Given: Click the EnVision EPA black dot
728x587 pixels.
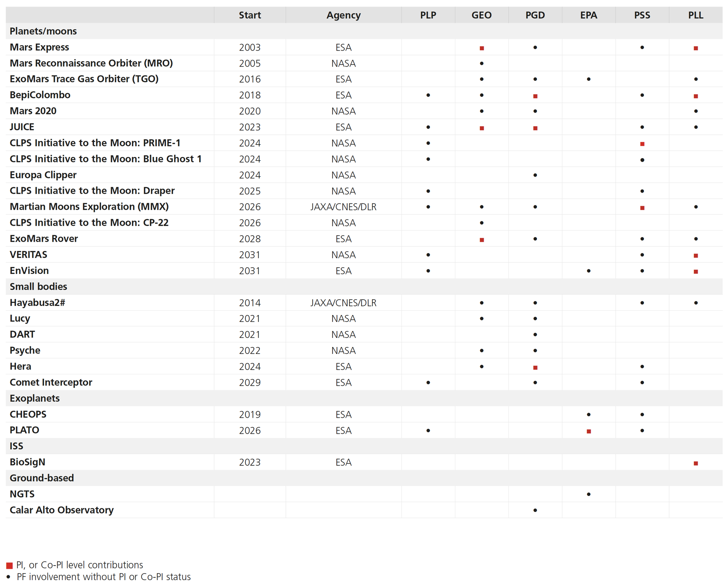Looking at the screenshot, I should [x=589, y=271].
